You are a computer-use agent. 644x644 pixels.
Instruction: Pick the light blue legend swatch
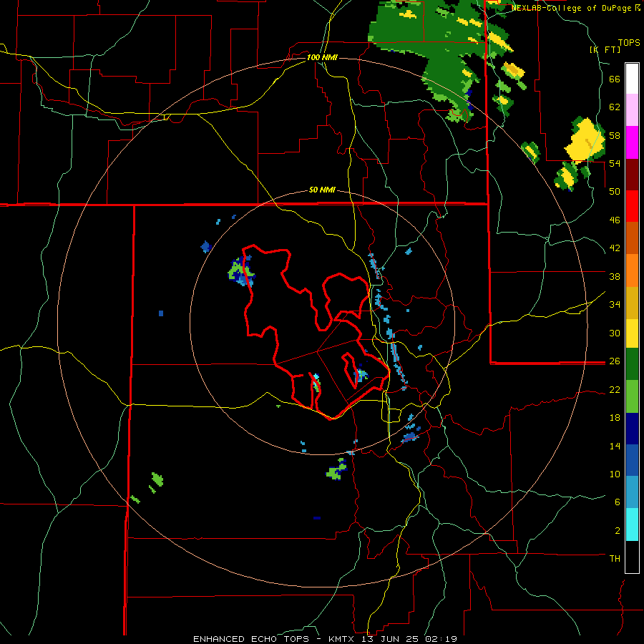pyautogui.click(x=632, y=492)
